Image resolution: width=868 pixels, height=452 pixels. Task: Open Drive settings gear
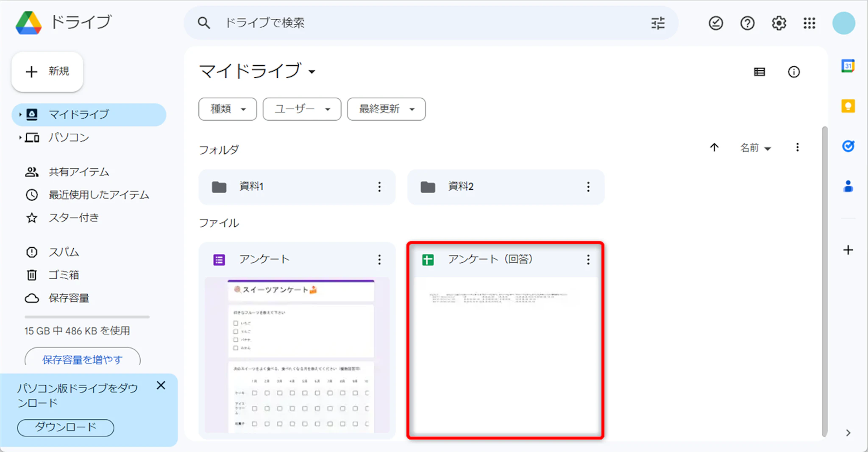[779, 23]
